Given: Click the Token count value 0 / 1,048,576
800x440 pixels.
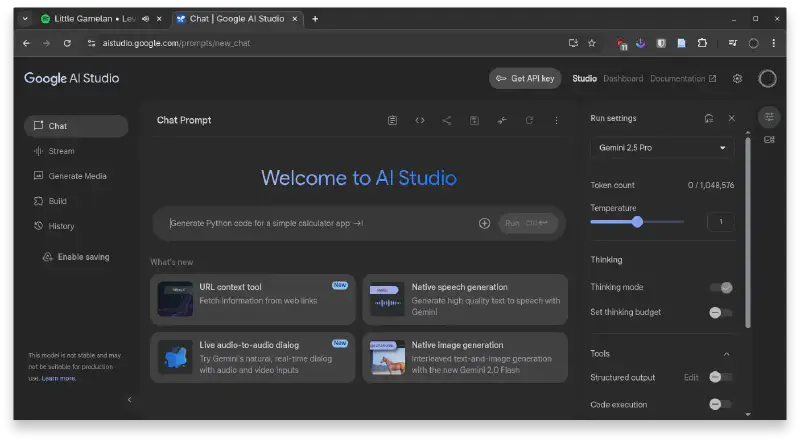Looking at the screenshot, I should pyautogui.click(x=711, y=185).
